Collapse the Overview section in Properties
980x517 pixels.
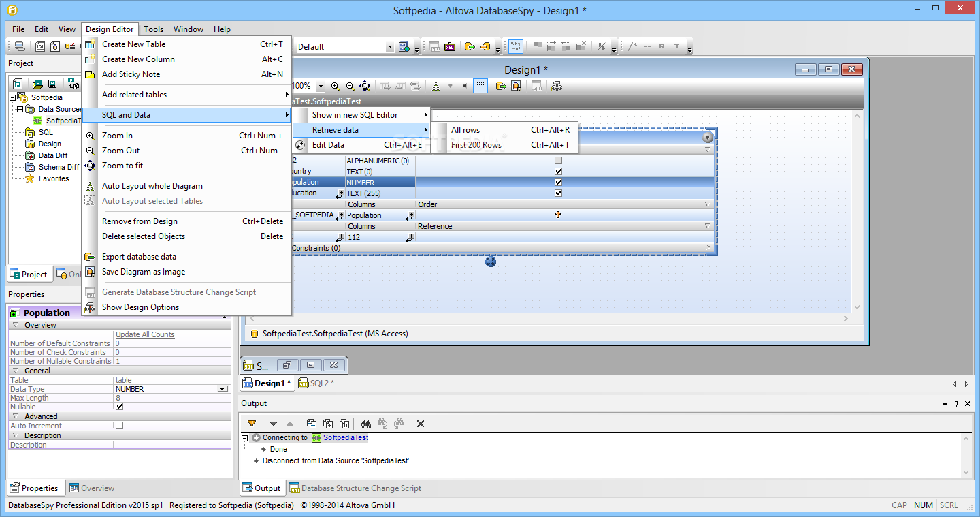pos(15,325)
